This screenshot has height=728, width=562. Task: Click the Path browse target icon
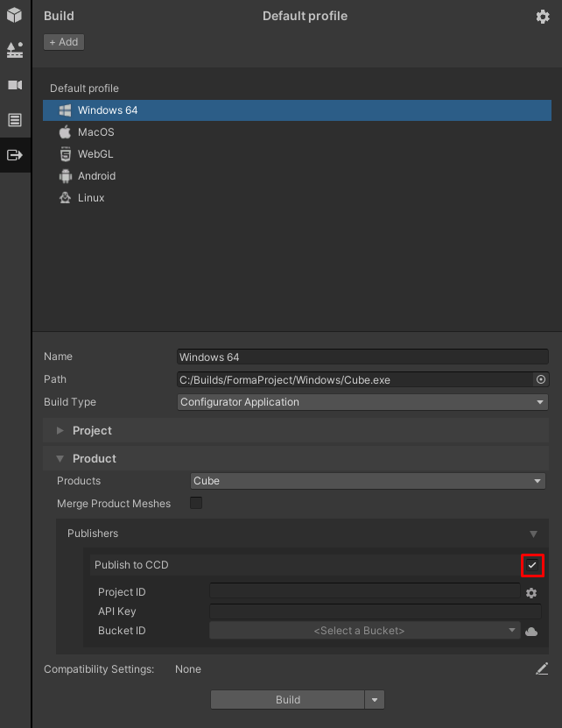[540, 380]
